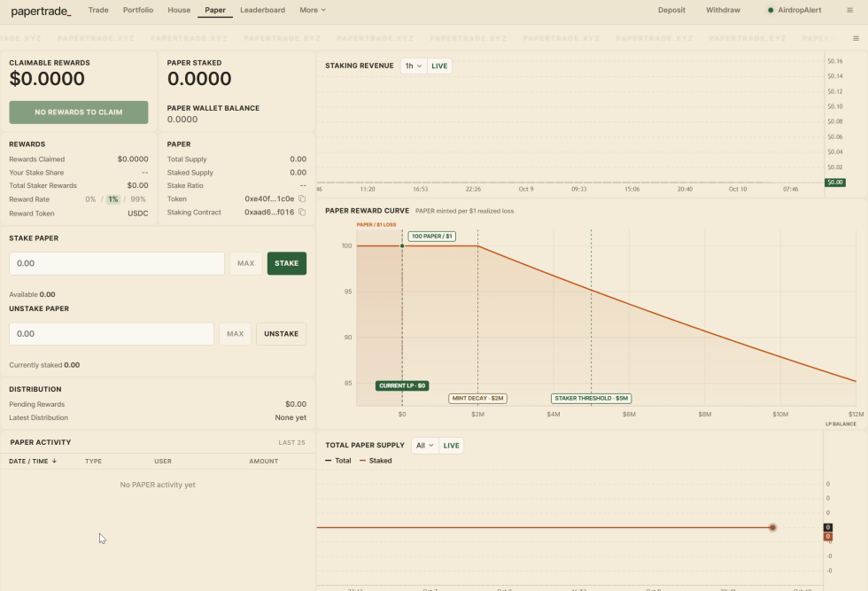Viewport: 868px width, 591px height.
Task: Open the Portfolio tab
Action: coord(138,10)
